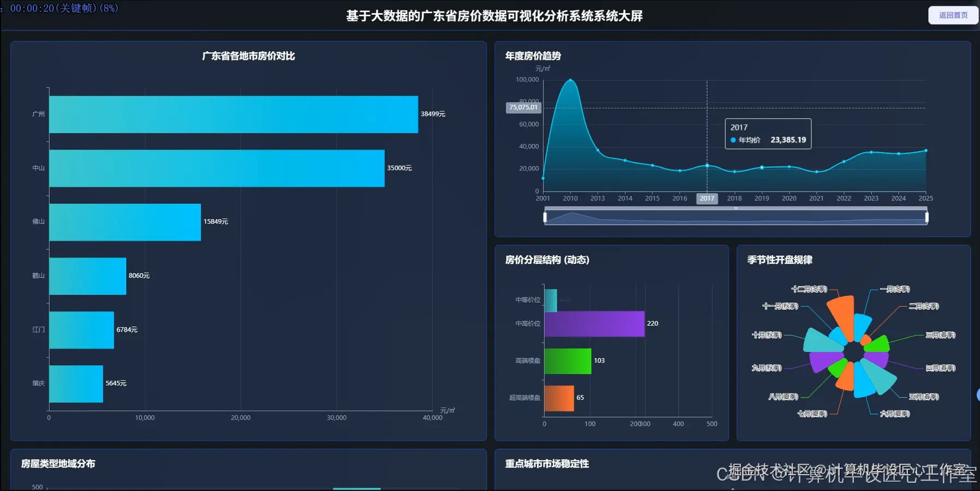
Task: Click the selected range area of the year slider
Action: click(735, 217)
